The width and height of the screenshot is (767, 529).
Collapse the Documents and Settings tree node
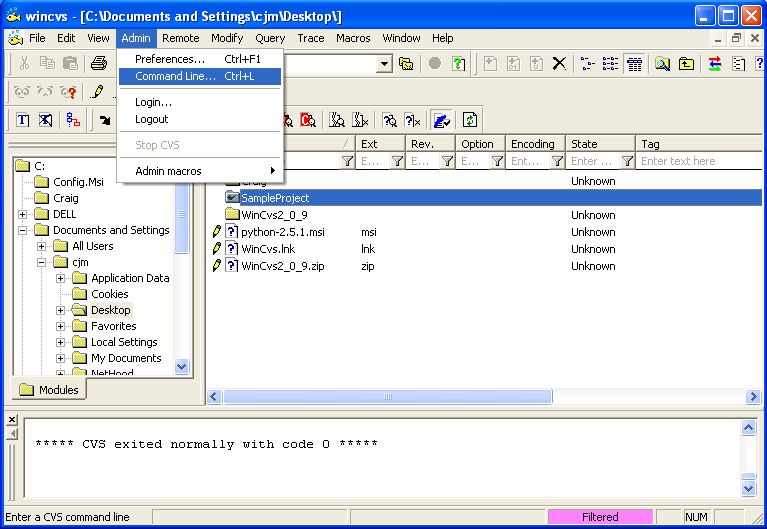[x=23, y=230]
